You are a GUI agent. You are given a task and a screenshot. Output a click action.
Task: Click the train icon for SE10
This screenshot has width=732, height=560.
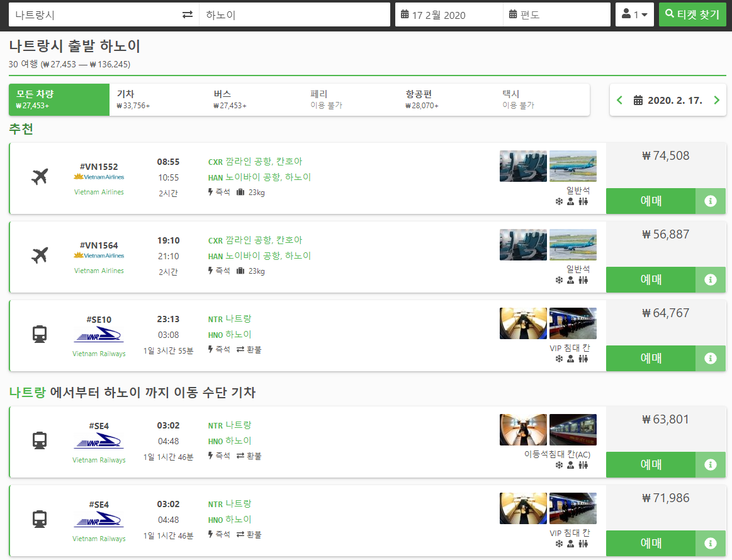40,334
